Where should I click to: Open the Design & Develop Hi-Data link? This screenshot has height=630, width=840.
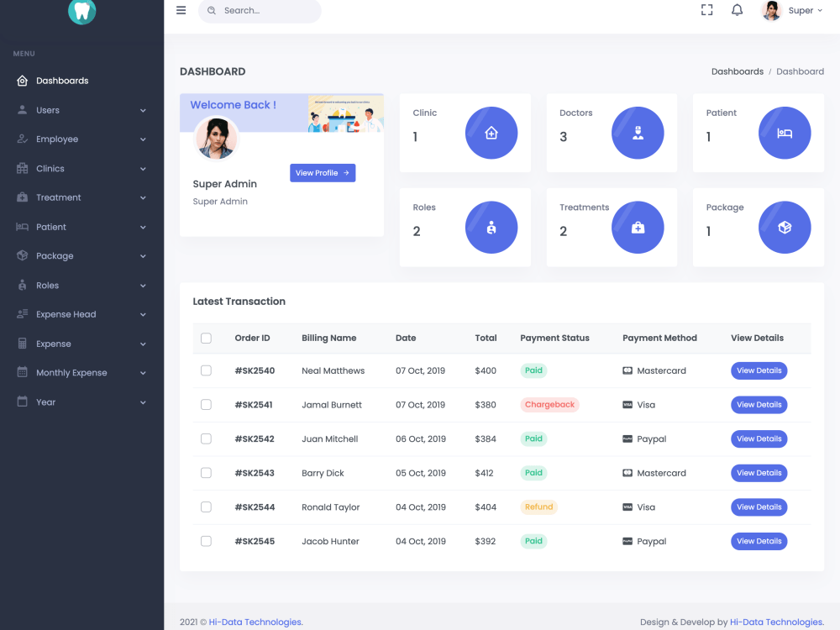[x=777, y=622]
